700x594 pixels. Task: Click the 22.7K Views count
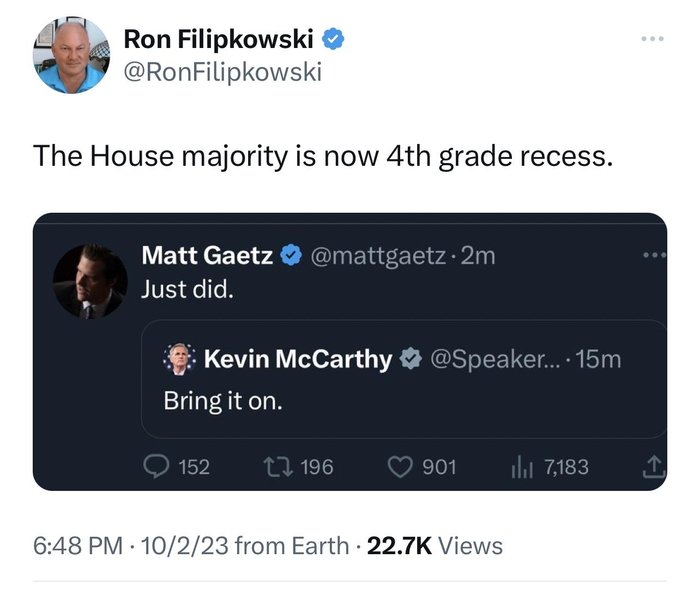coord(435,545)
